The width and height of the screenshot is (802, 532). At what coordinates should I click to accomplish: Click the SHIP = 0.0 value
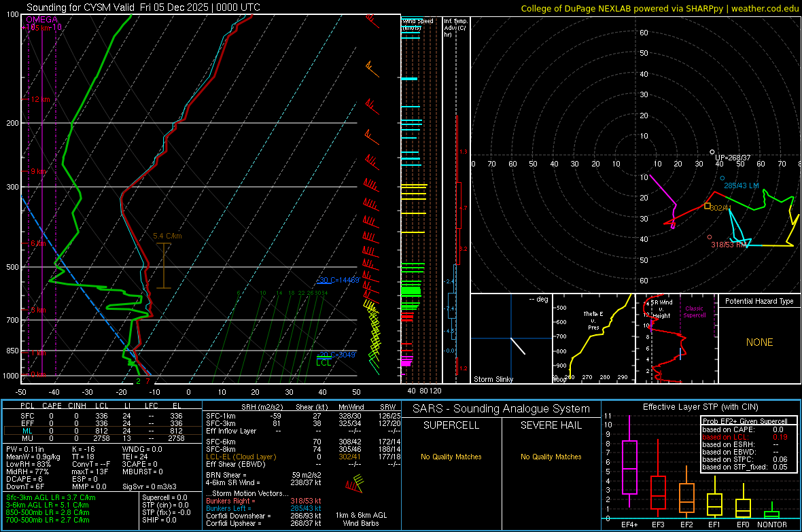[159, 520]
